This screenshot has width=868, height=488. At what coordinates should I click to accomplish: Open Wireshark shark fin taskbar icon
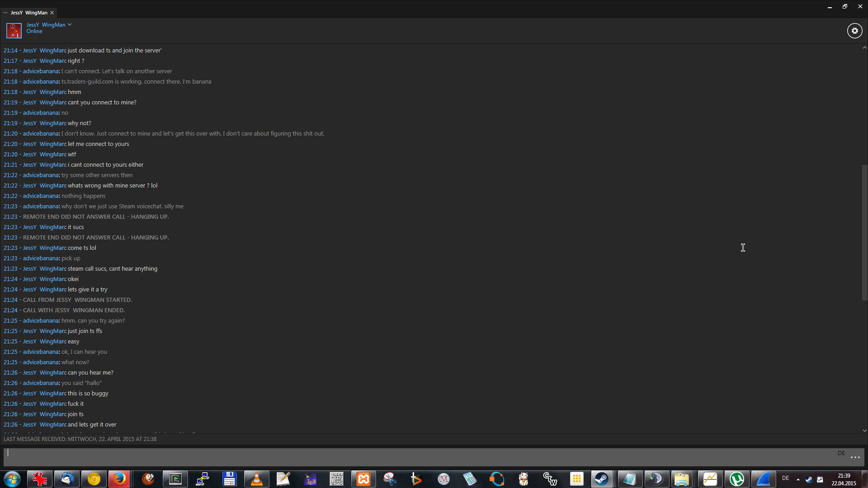click(764, 479)
